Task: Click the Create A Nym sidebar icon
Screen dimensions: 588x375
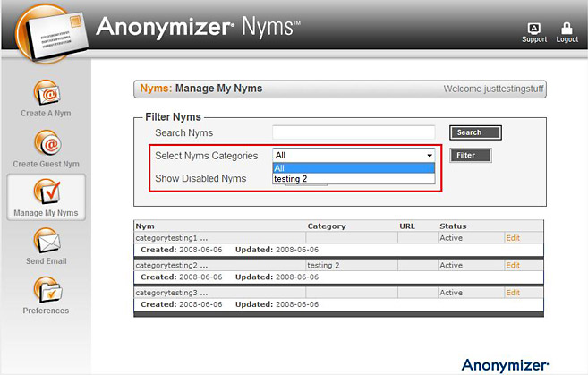Action: [46, 93]
